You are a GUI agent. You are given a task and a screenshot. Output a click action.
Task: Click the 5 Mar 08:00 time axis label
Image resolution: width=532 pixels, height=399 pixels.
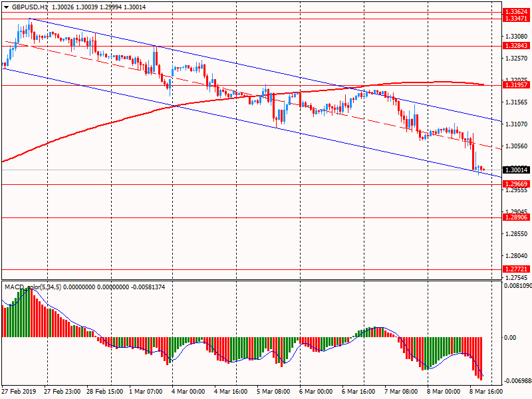273,392
